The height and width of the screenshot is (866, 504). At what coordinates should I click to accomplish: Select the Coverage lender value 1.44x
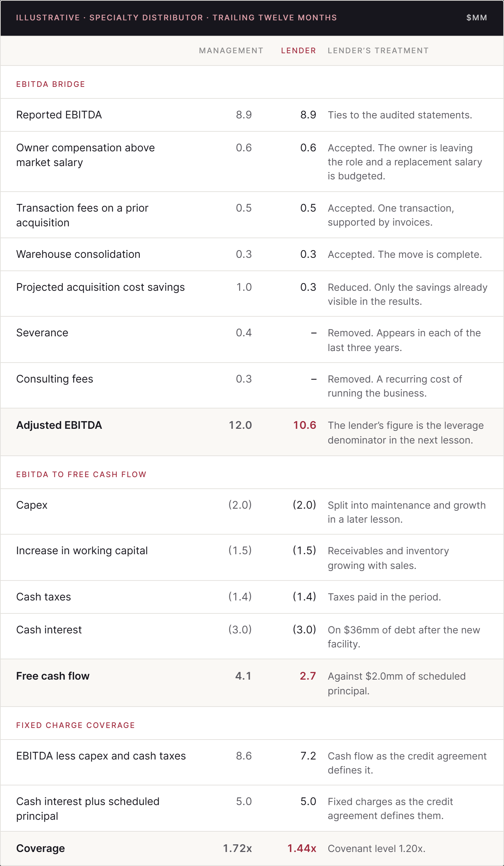click(302, 848)
